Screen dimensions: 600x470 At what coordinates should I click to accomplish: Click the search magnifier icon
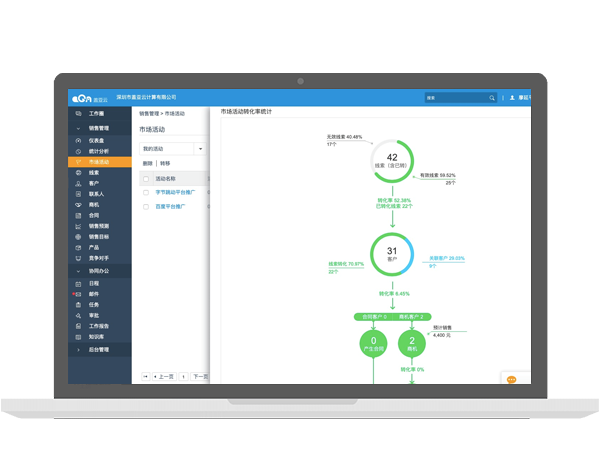(x=492, y=98)
